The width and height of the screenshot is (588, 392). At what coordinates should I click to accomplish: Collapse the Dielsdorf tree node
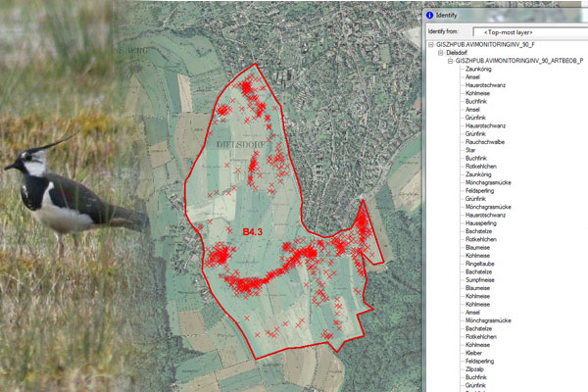pos(438,53)
